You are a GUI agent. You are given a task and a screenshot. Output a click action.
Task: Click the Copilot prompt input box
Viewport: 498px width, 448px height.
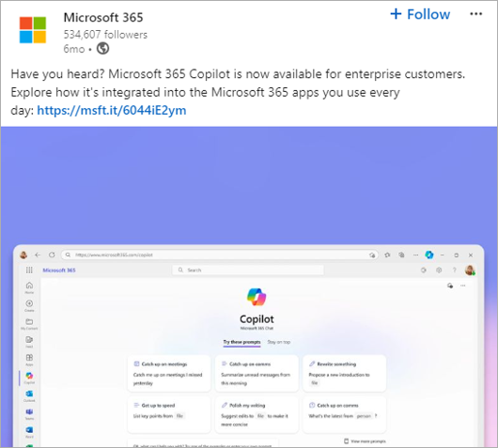(203, 443)
